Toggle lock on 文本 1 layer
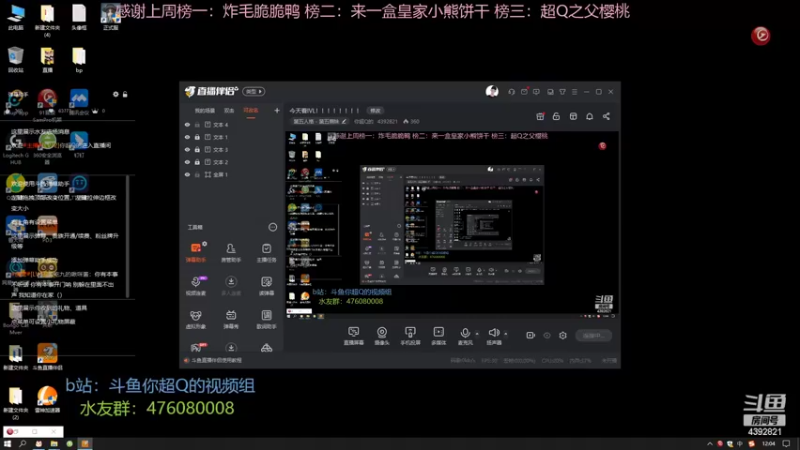 (197, 137)
